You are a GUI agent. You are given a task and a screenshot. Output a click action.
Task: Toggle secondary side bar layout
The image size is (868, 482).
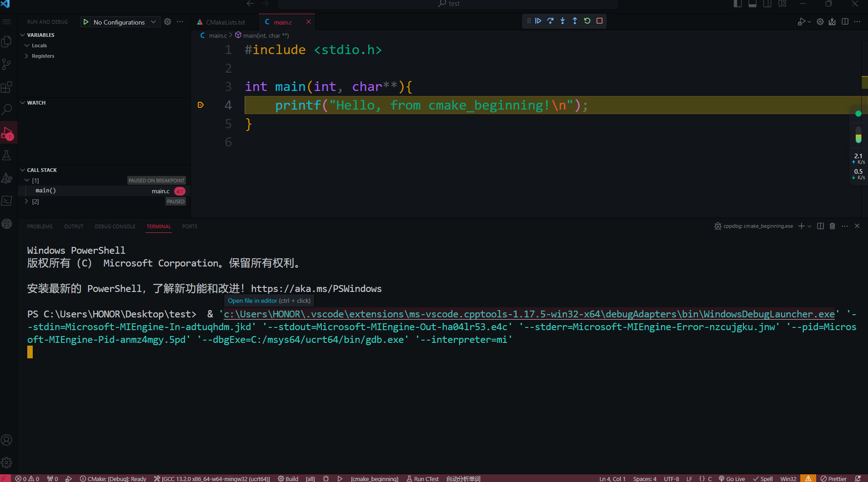coord(768,4)
